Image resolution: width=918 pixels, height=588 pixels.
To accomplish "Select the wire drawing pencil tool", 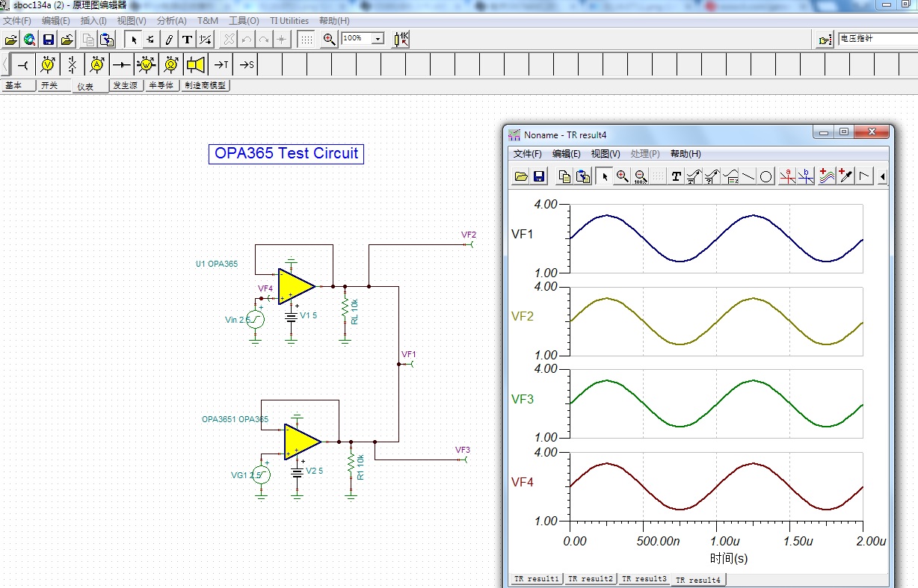I will tap(169, 40).
